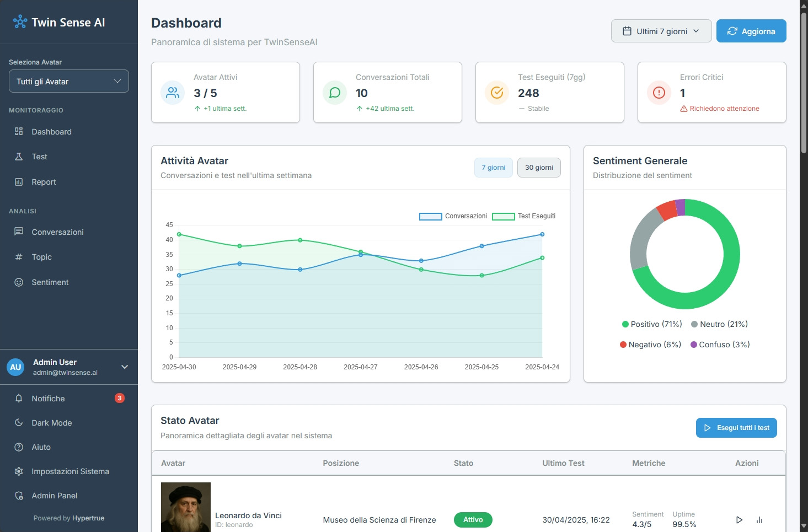This screenshot has height=532, width=808.
Task: Switch chart to 30 giorni
Action: [539, 168]
